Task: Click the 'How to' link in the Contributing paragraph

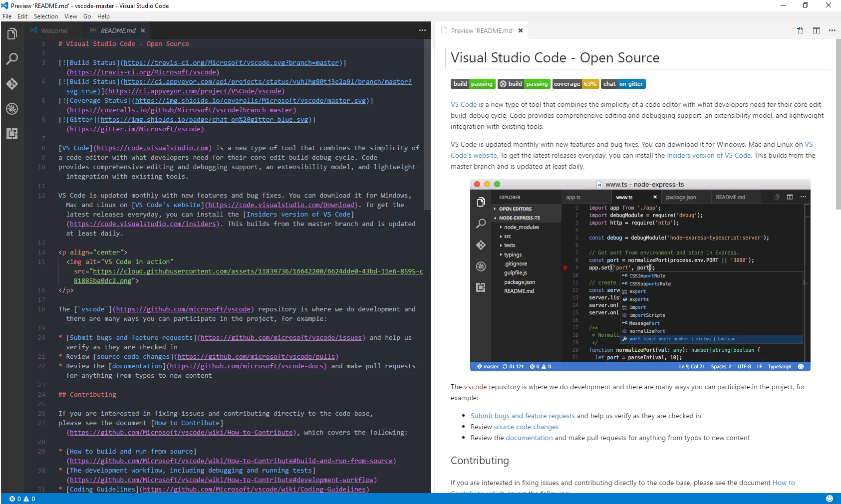Action: 784,483
